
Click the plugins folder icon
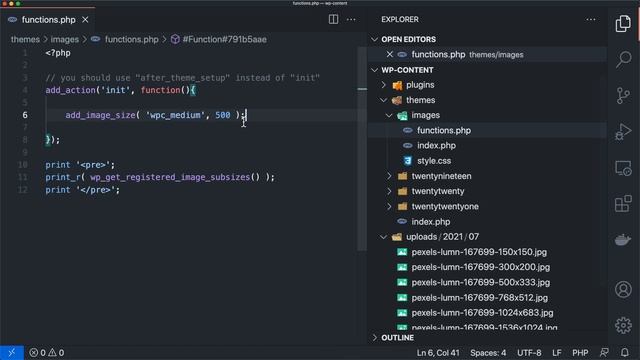397,85
